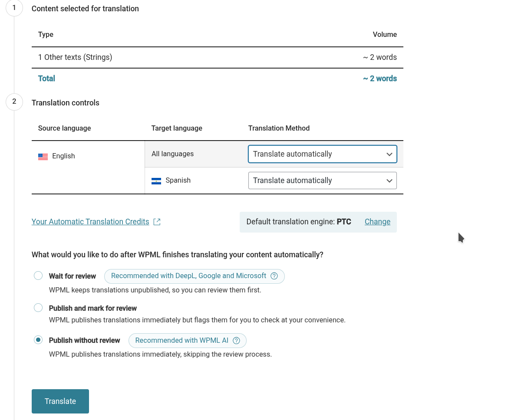Click help icon in DeepL recommendation badge
The image size is (518, 420).
coord(274,276)
